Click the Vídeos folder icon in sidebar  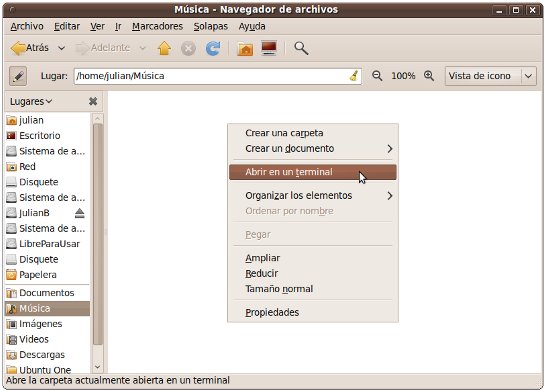(11, 340)
